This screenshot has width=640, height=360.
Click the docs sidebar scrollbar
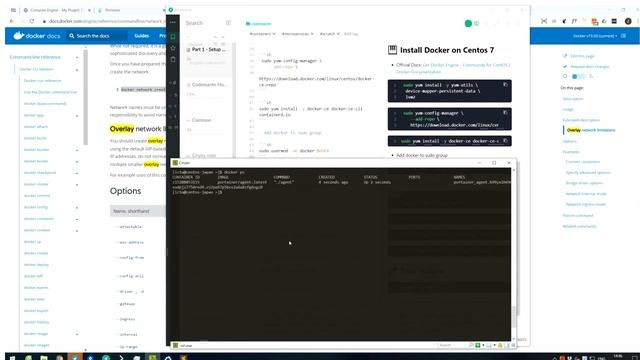click(85, 96)
